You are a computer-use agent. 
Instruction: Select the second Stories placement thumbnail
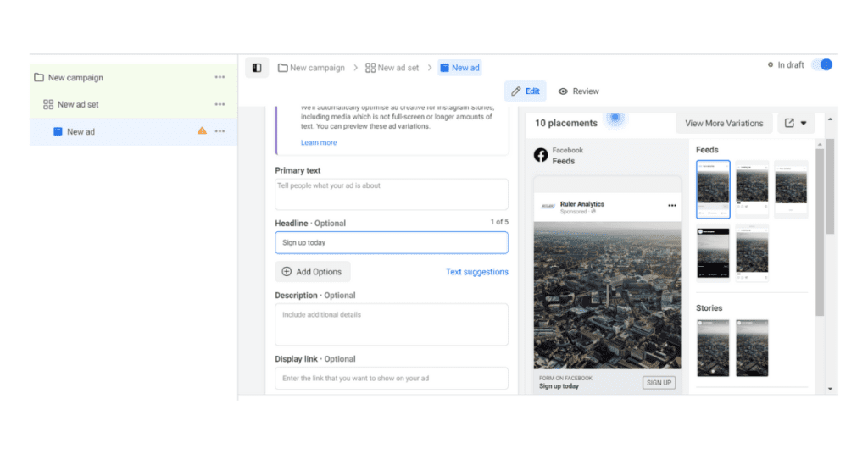click(x=752, y=348)
